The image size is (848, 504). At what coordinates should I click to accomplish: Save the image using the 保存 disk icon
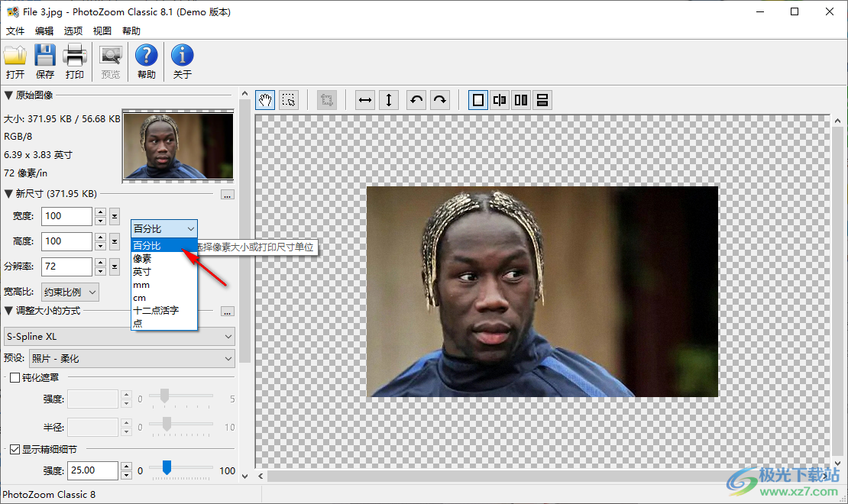pyautogui.click(x=45, y=62)
